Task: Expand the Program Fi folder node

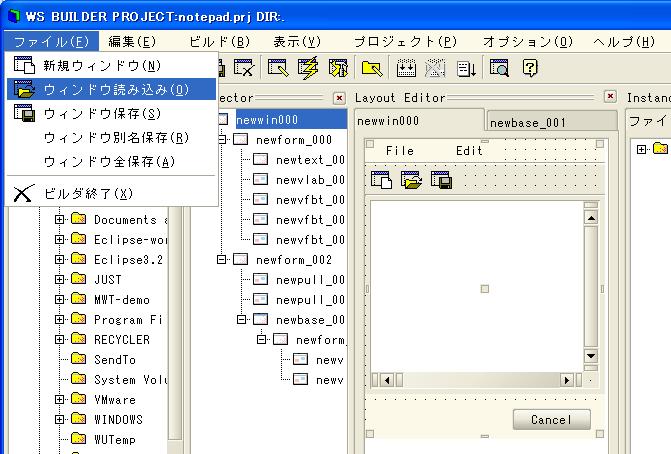Action: click(59, 319)
